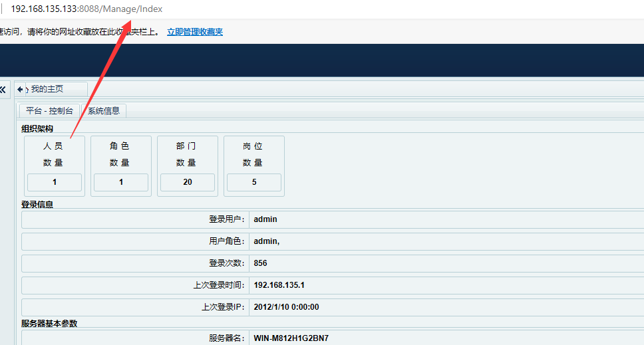Image resolution: width=644 pixels, height=345 pixels.
Task: Click the 登录次数 value 856
Action: 260,263
